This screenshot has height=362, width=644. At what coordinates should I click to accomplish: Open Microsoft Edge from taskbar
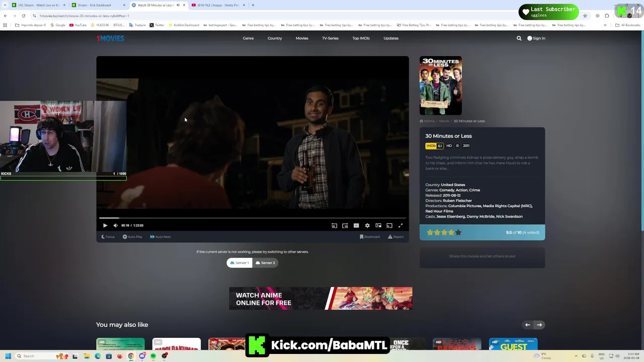(x=98, y=356)
